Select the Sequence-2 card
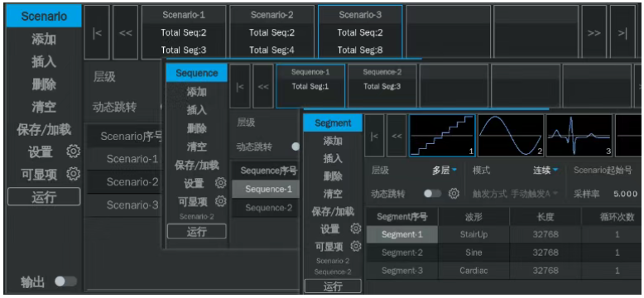The width and height of the screenshot is (644, 298). click(382, 86)
